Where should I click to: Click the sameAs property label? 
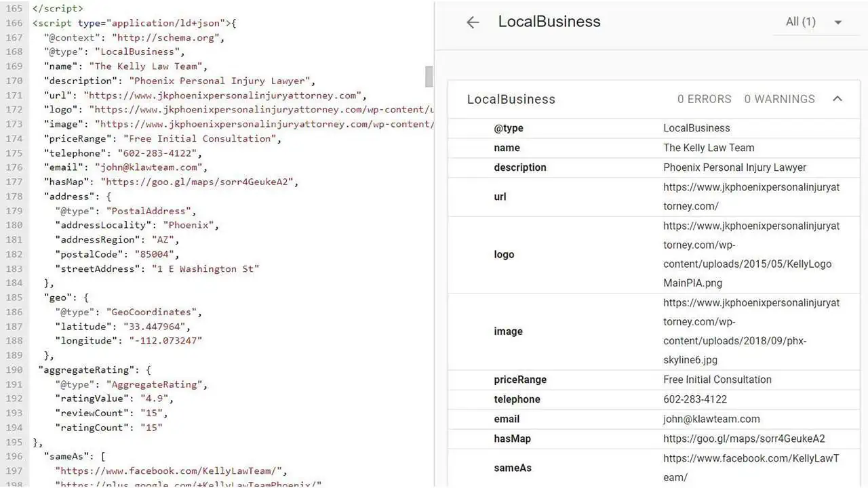[x=513, y=468]
